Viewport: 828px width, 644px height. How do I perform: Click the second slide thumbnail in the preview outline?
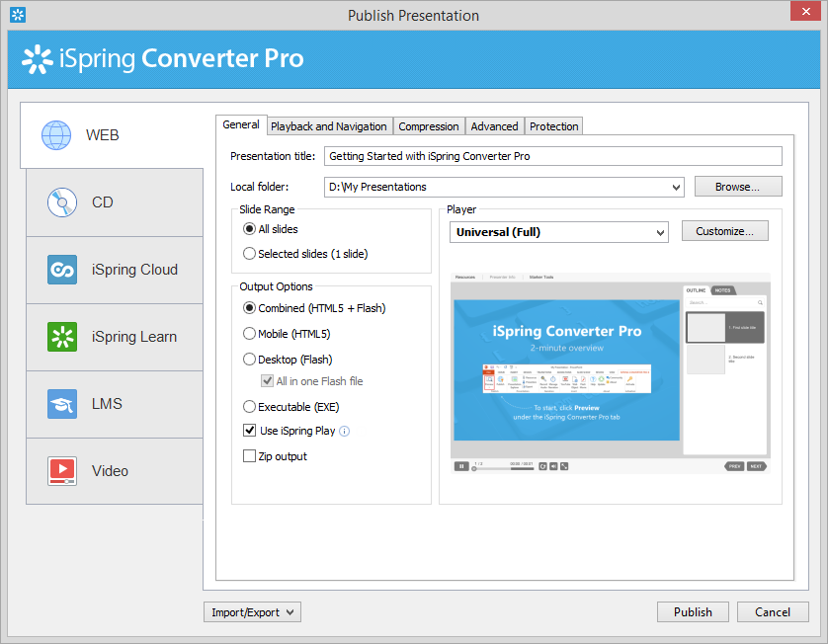coord(705,359)
